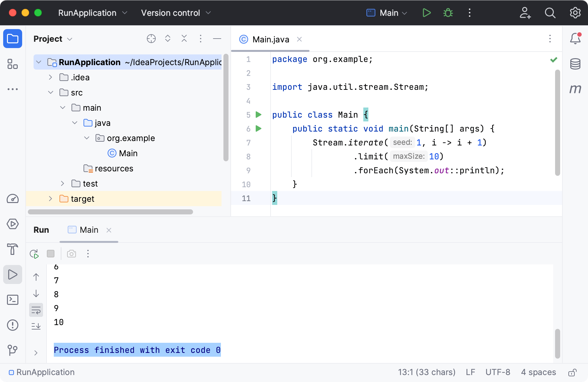This screenshot has width=588, height=382.
Task: Select the Main.java editor tab
Action: pos(271,40)
